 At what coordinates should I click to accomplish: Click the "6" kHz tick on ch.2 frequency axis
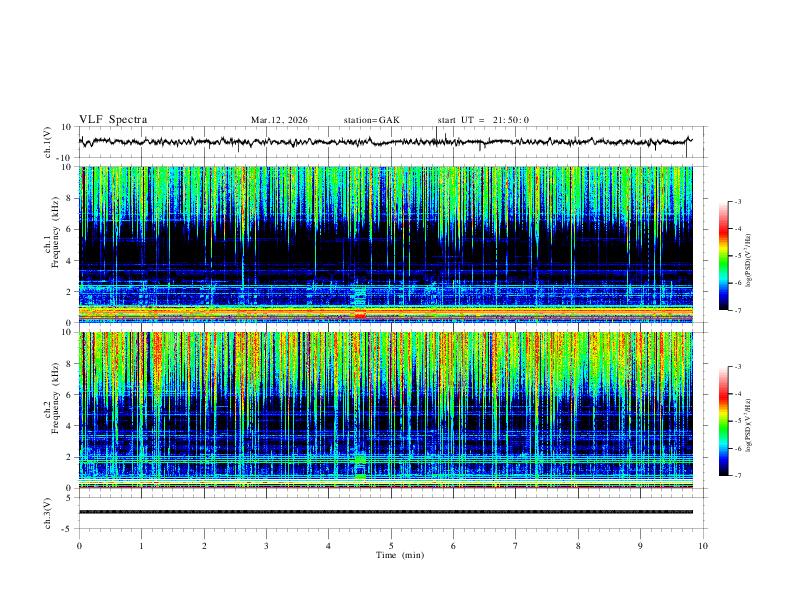(x=68, y=395)
